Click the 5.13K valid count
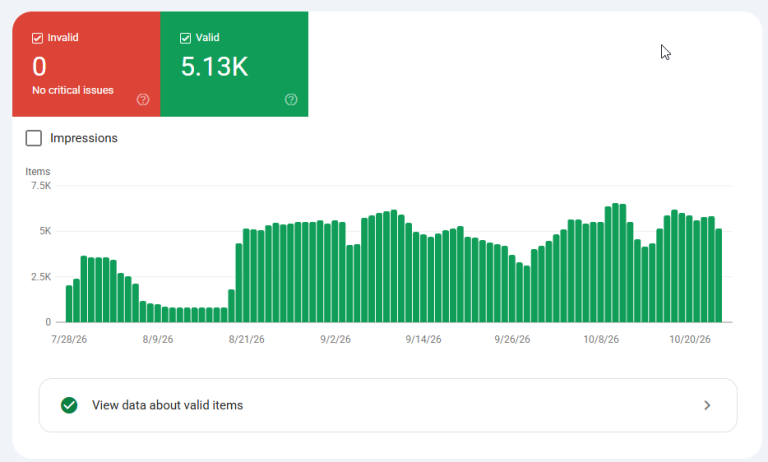Screen dimensions: 768x462 point(215,67)
